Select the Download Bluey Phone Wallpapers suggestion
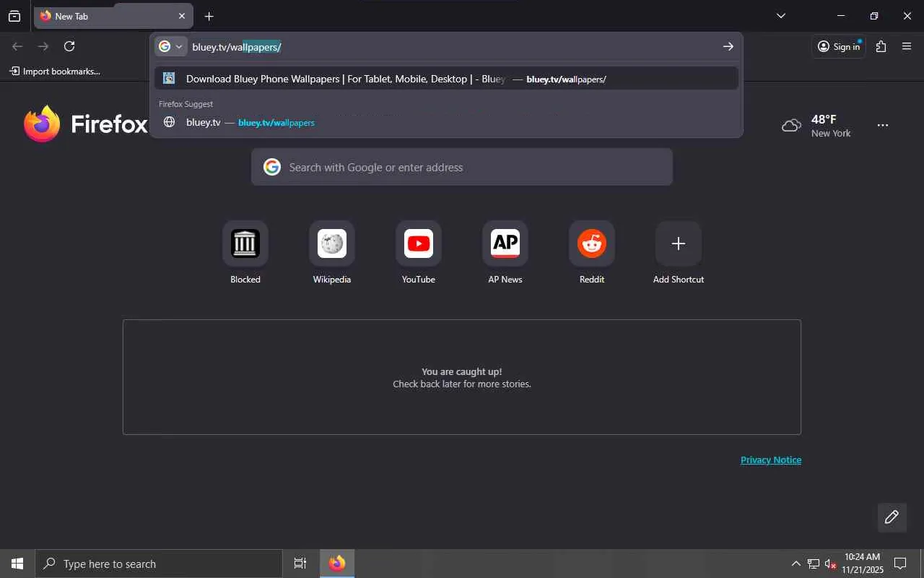The image size is (924, 578). [x=446, y=79]
